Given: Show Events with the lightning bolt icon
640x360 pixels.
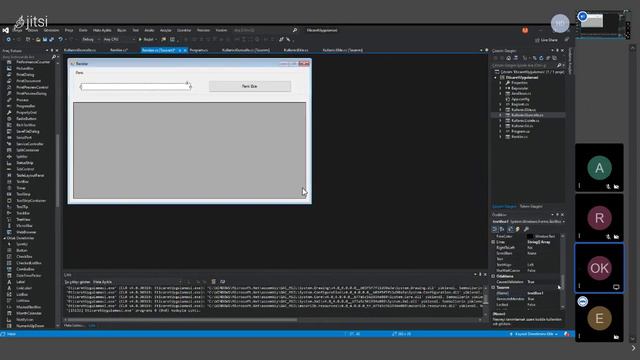Looking at the screenshot, I should 518,229.
